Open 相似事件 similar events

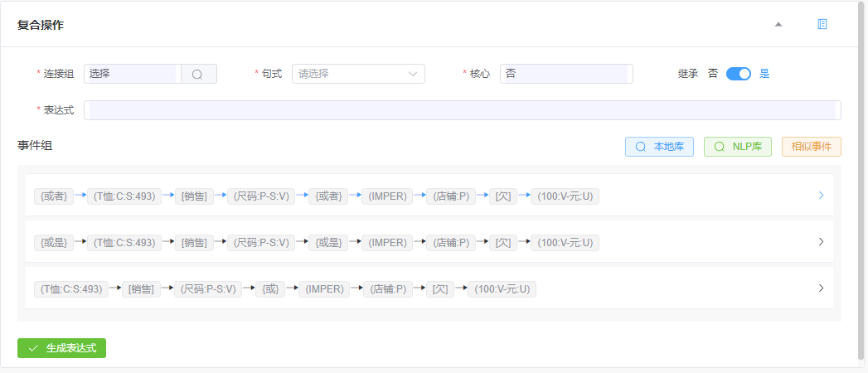[x=811, y=147]
